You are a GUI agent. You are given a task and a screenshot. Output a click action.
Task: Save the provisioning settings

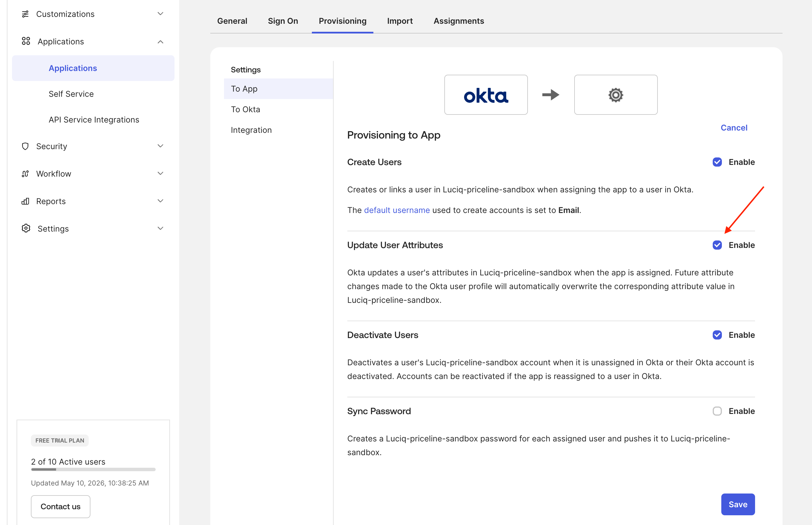tap(738, 504)
